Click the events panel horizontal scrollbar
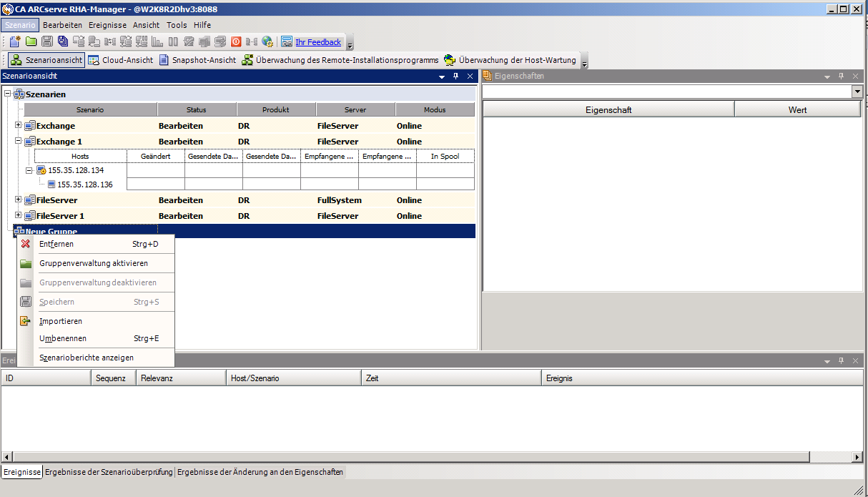The width and height of the screenshot is (868, 497). click(x=429, y=456)
